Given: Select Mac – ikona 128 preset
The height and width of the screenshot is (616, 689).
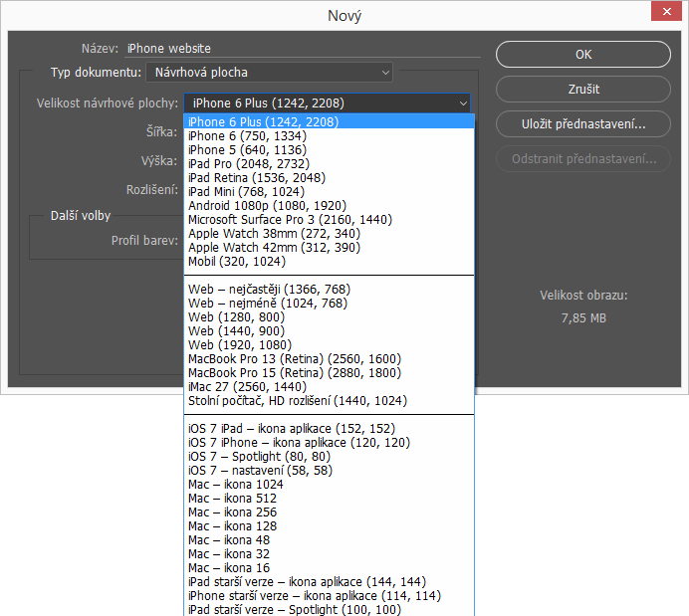Looking at the screenshot, I should (x=330, y=526).
